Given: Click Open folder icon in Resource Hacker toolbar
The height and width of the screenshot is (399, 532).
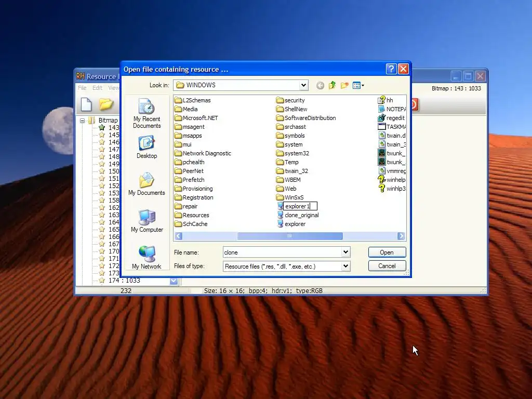Looking at the screenshot, I should tap(106, 104).
